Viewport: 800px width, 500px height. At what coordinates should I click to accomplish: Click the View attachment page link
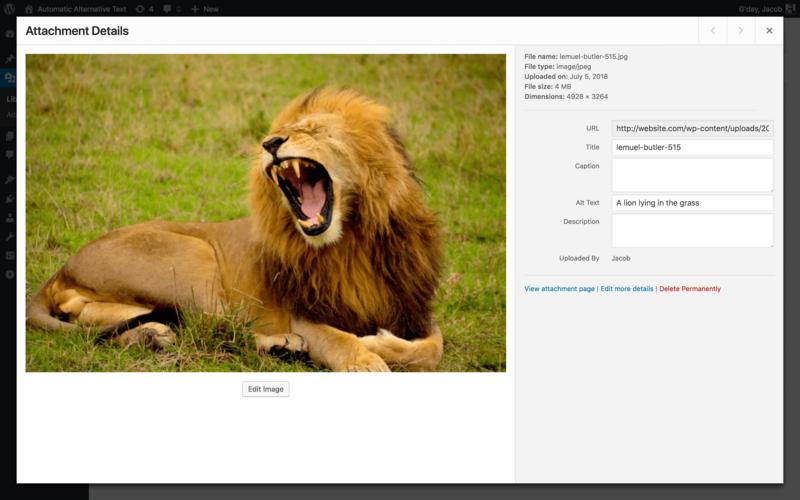point(559,289)
